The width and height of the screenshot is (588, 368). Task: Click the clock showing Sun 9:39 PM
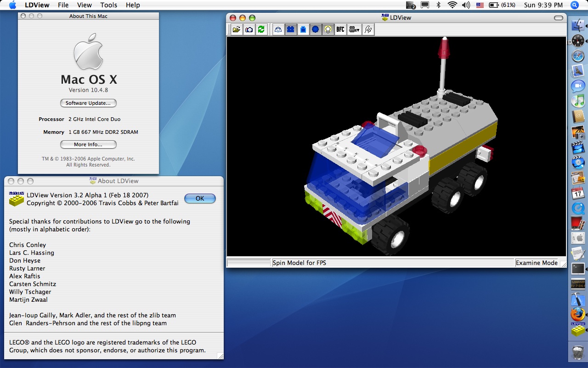tap(543, 5)
